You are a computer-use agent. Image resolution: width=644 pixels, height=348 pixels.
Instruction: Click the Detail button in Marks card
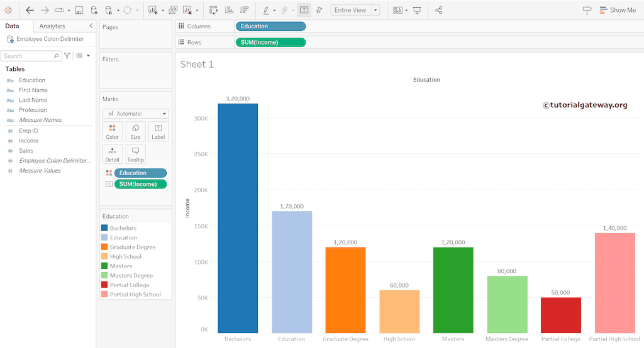pos(112,155)
